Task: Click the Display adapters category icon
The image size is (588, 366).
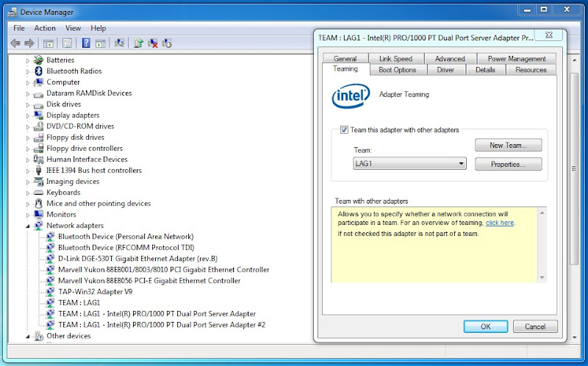Action: (x=38, y=115)
